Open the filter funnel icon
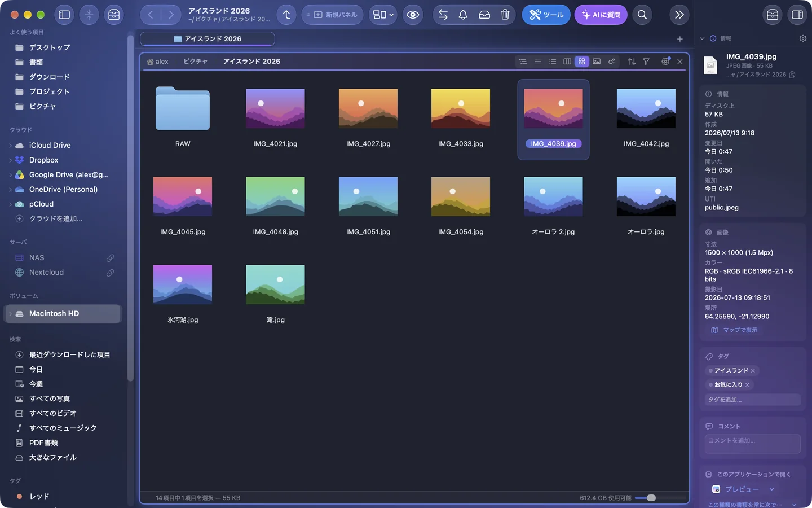The image size is (812, 508). [646, 62]
